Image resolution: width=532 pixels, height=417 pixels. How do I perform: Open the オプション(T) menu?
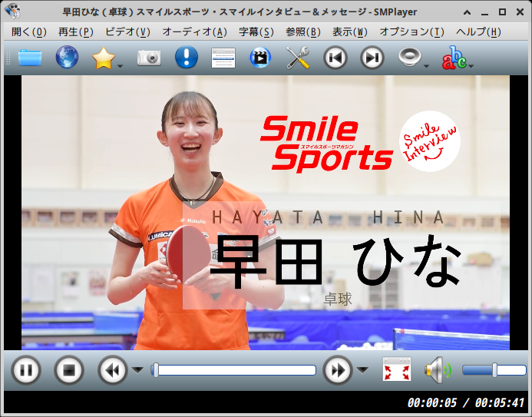pos(411,32)
